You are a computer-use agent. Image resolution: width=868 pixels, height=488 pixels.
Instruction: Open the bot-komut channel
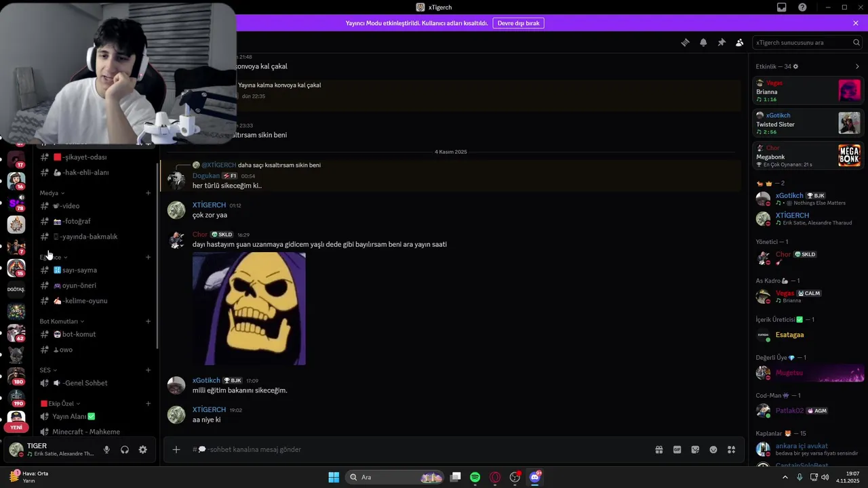click(x=97, y=334)
